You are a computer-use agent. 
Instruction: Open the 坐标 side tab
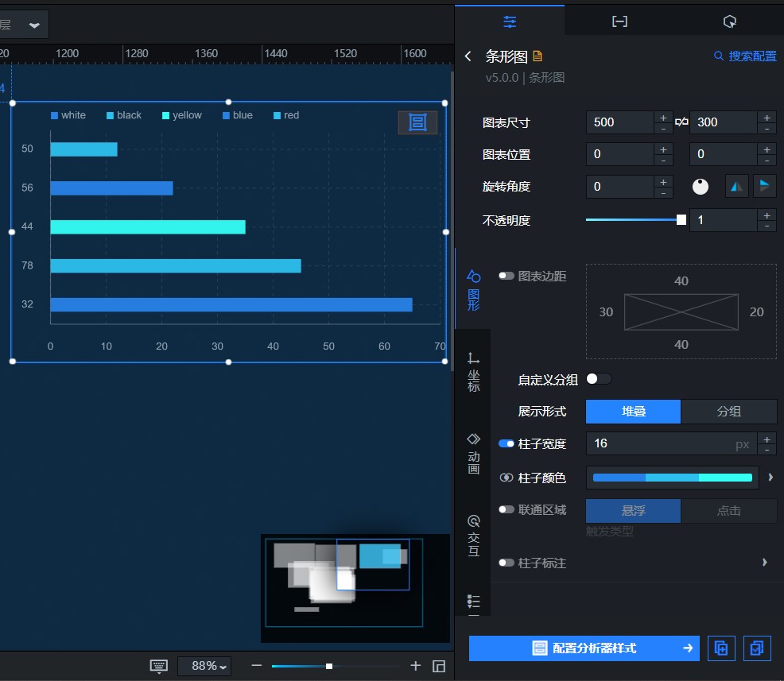[x=473, y=372]
